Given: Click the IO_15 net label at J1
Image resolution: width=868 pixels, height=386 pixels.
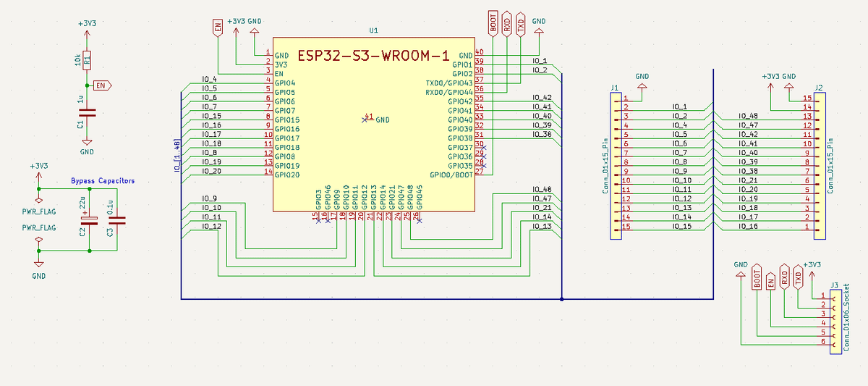Looking at the screenshot, I should tap(682, 226).
